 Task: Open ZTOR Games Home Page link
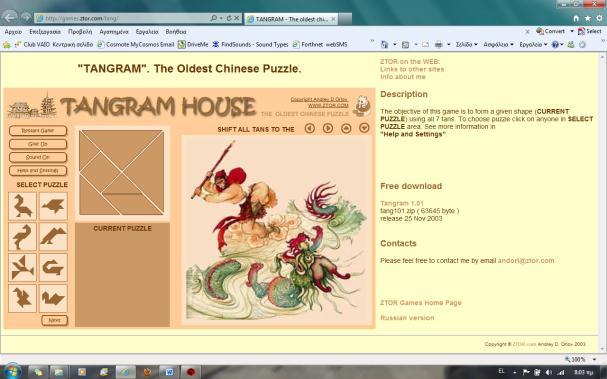click(421, 303)
